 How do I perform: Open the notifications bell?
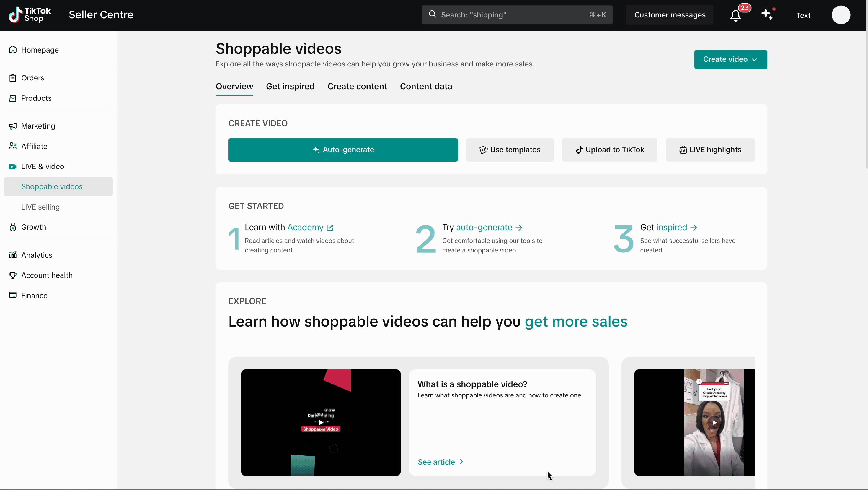[735, 15]
